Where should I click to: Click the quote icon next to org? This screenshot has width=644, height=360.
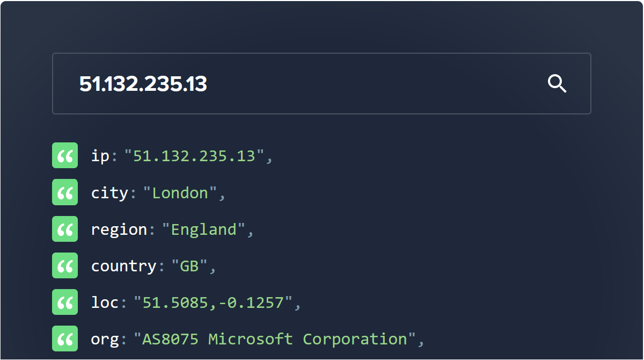pyautogui.click(x=65, y=338)
